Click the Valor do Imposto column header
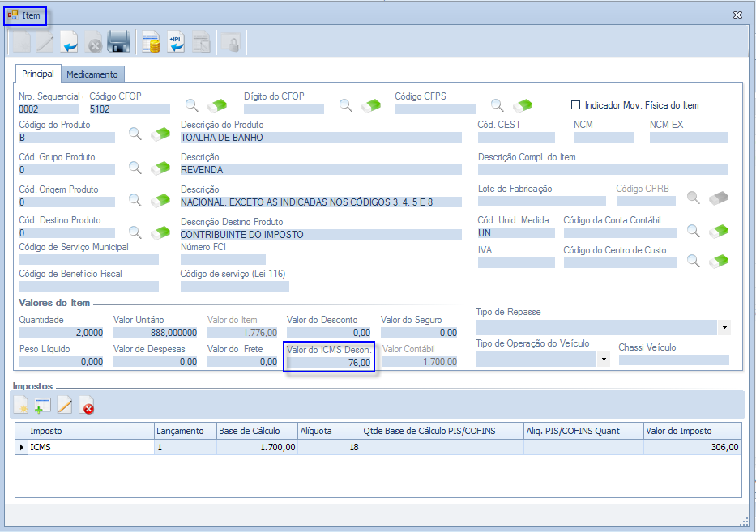756x532 pixels. pos(692,431)
